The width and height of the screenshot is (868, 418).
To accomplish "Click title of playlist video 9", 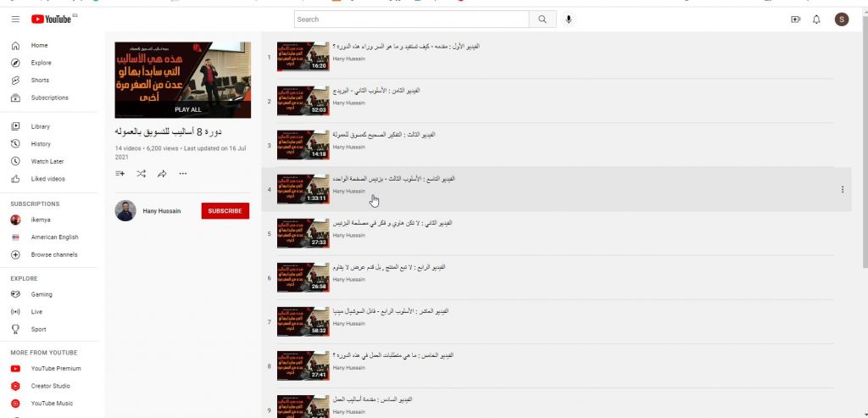I will [x=372, y=399].
